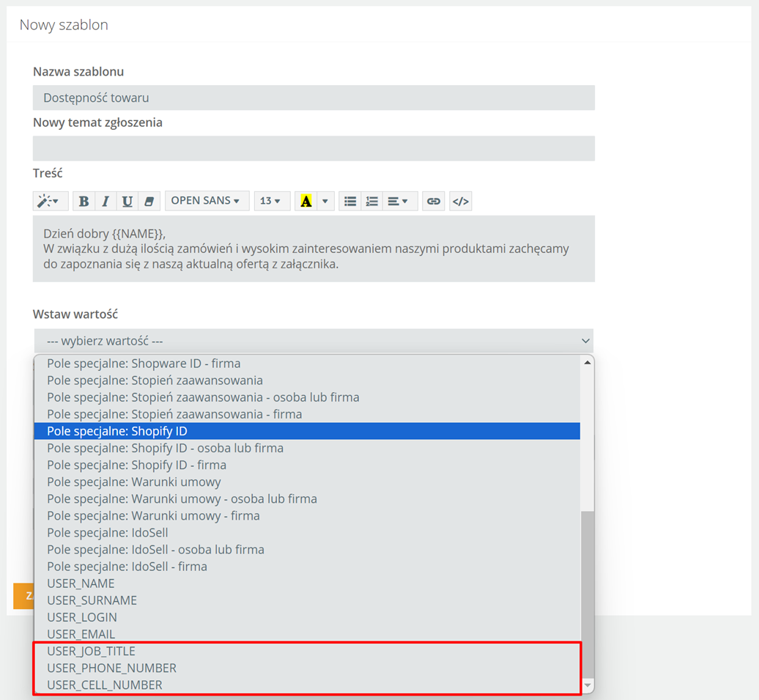Insert an unordered bullet list

tap(350, 201)
